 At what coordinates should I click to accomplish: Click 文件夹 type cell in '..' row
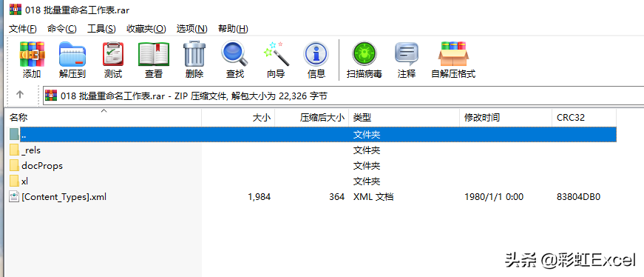pyautogui.click(x=366, y=135)
